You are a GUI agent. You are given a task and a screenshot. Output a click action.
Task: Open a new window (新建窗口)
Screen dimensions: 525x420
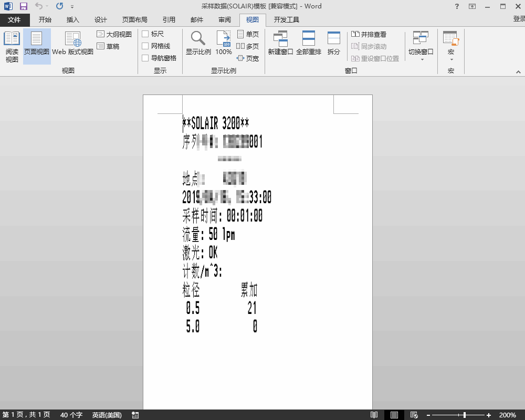[280, 44]
